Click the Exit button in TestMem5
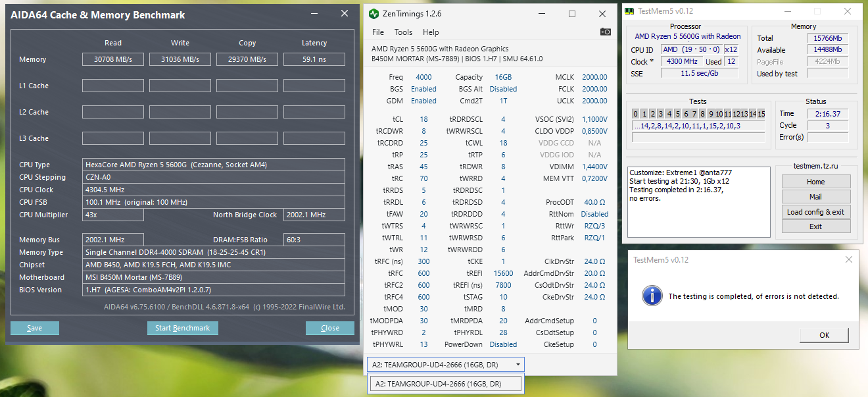The image size is (868, 397). point(815,226)
